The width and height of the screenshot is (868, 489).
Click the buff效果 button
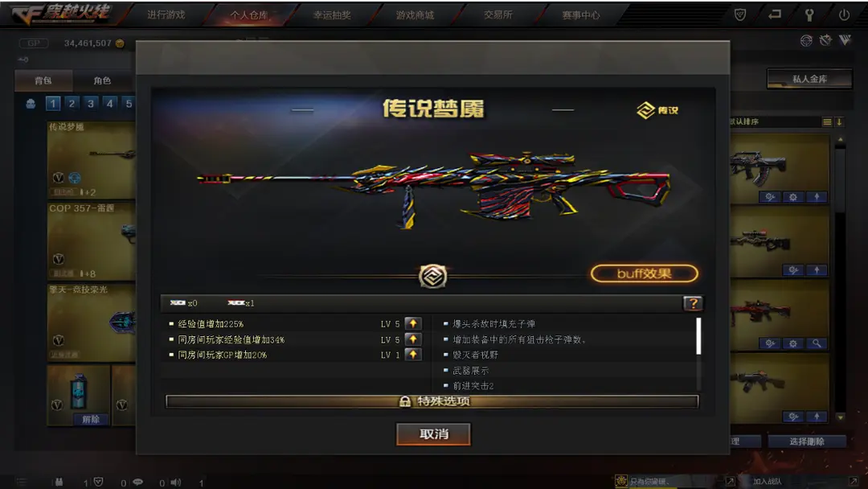(x=645, y=273)
